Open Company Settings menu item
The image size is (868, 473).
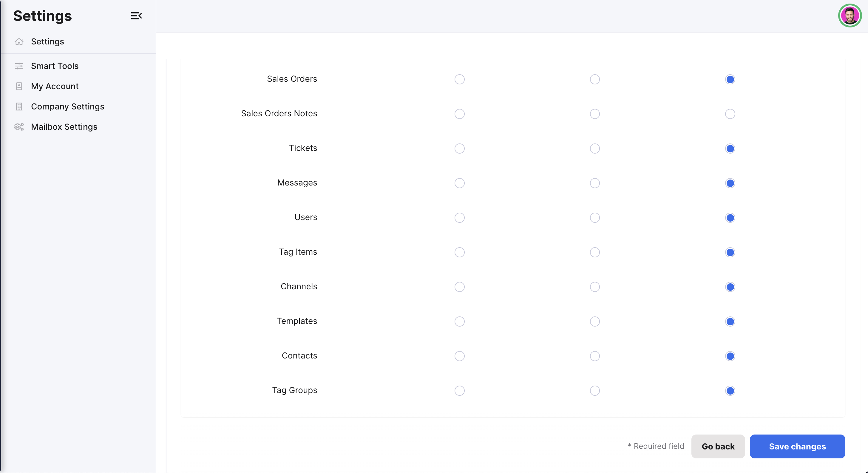[67, 106]
